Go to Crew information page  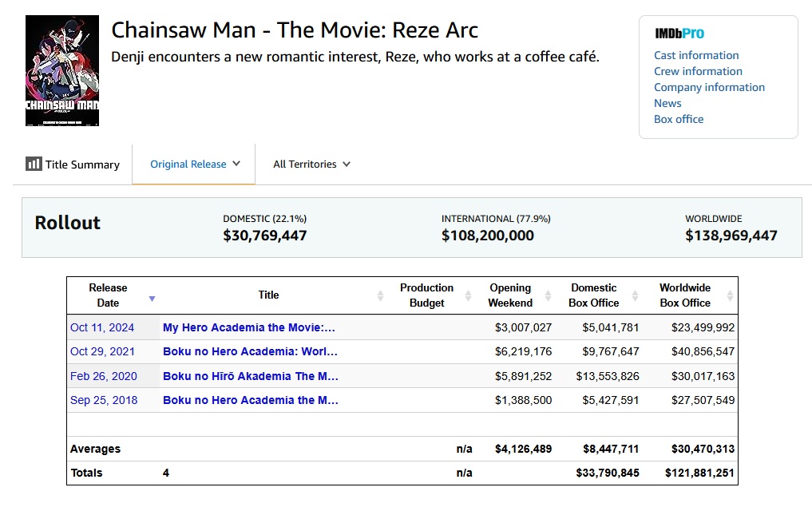(698, 71)
